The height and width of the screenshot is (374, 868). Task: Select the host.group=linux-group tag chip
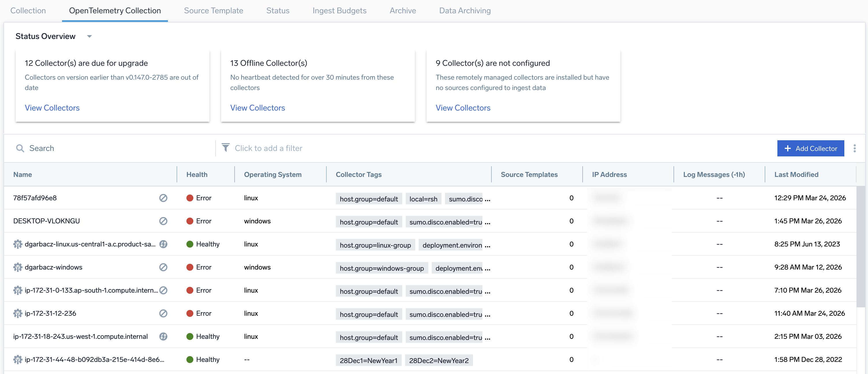[375, 245]
